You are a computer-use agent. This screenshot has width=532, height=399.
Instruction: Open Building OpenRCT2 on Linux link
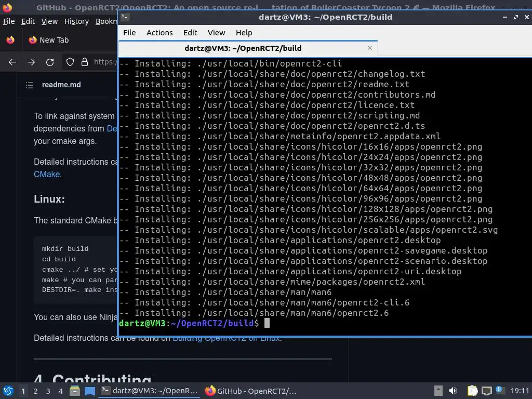coord(227,339)
